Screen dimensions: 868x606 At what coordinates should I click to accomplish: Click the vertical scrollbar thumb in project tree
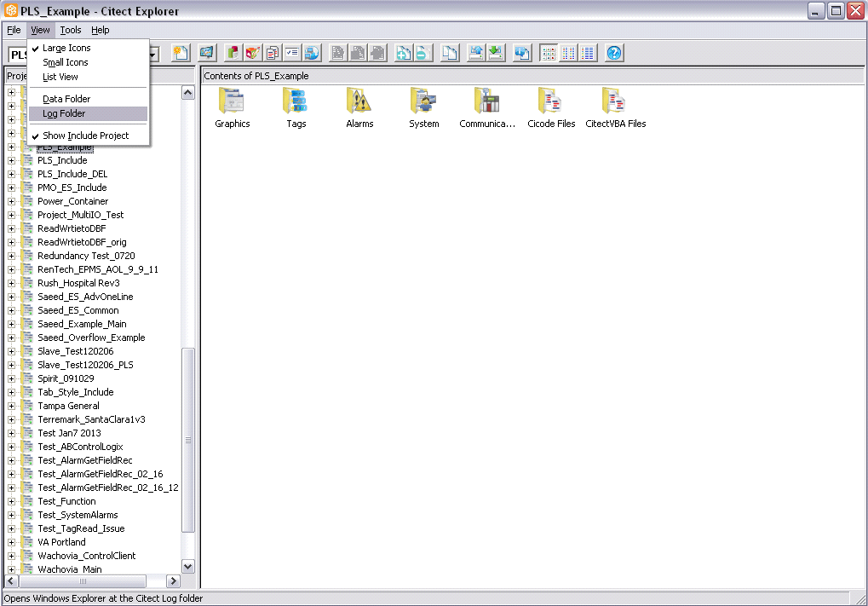coord(188,440)
